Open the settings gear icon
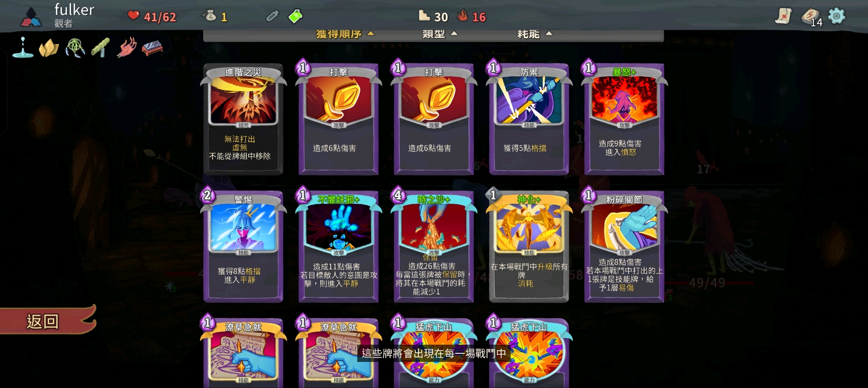 pos(836,16)
